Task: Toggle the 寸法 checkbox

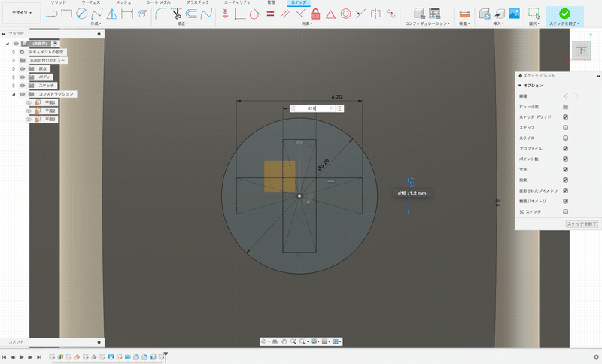Action: point(565,169)
